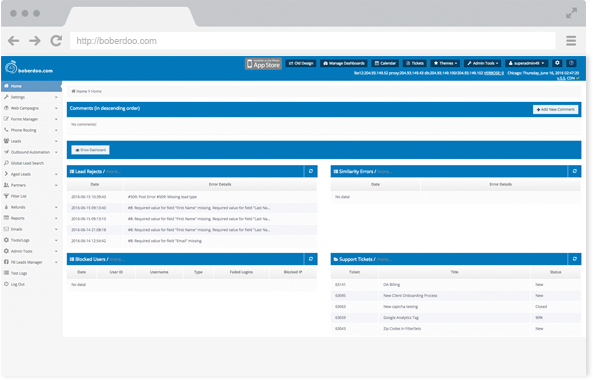Refresh the Similarity Errors panel
Screen dimensions: 593x380
pos(574,171)
